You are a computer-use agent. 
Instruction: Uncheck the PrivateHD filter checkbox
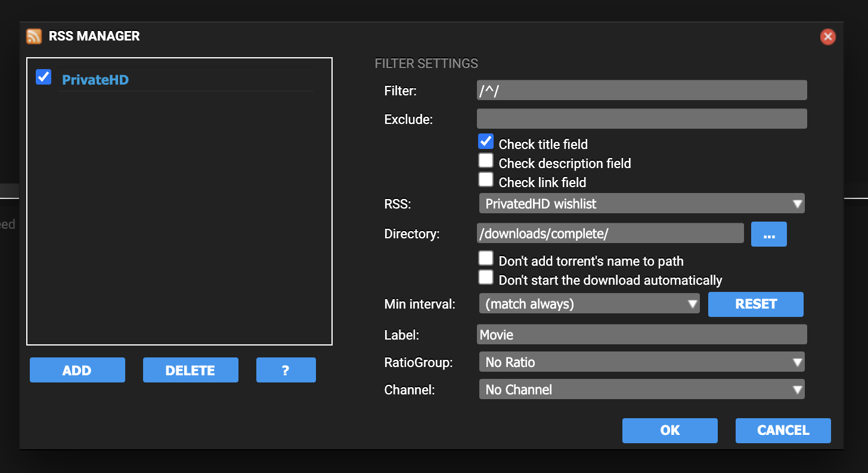pyautogui.click(x=44, y=77)
